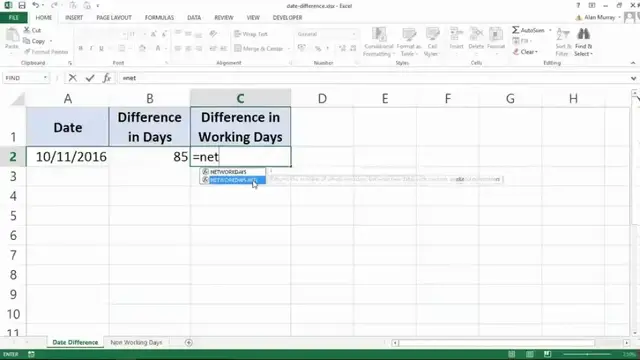Toggle Underline formatting
This screenshot has width=640, height=360.
click(101, 48)
